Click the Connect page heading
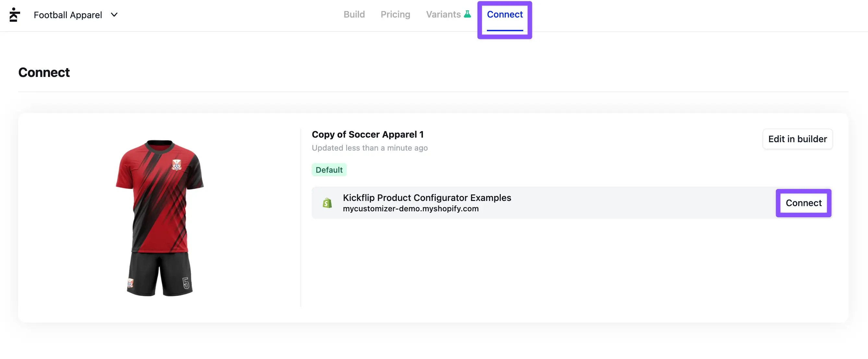The image size is (868, 359). pos(44,72)
